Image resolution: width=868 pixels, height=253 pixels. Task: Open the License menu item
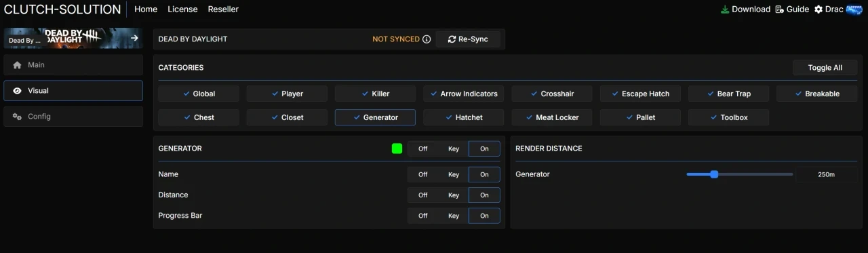(182, 9)
